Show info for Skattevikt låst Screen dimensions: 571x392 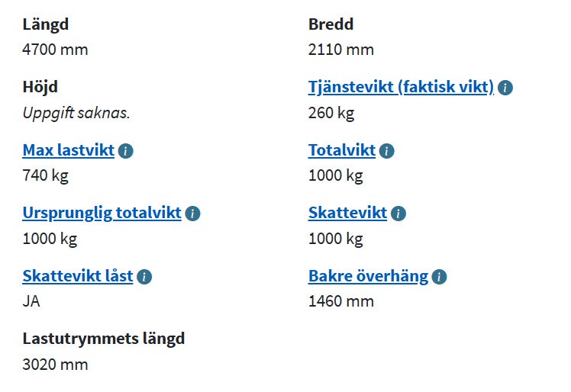[144, 277]
